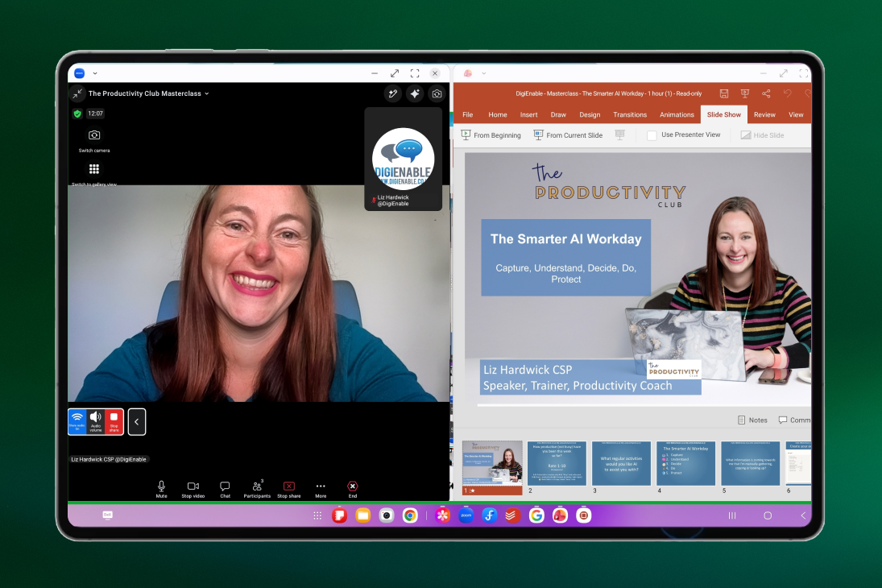Enable Use Presenter View checkbox

pyautogui.click(x=652, y=135)
